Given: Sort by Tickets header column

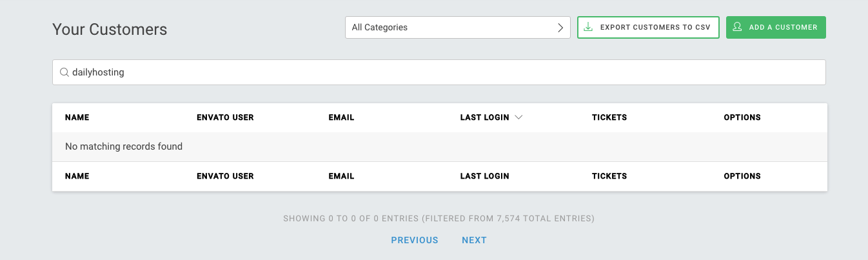Looking at the screenshot, I should click(x=609, y=117).
